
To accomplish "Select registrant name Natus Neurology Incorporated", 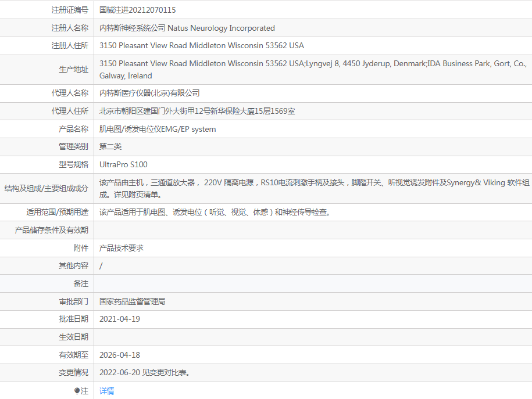I will [x=221, y=28].
